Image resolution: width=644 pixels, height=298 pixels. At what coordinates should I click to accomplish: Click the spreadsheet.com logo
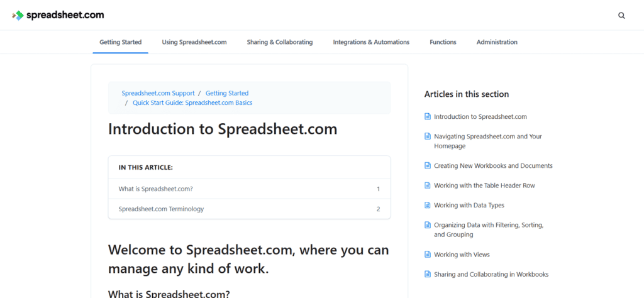point(58,15)
